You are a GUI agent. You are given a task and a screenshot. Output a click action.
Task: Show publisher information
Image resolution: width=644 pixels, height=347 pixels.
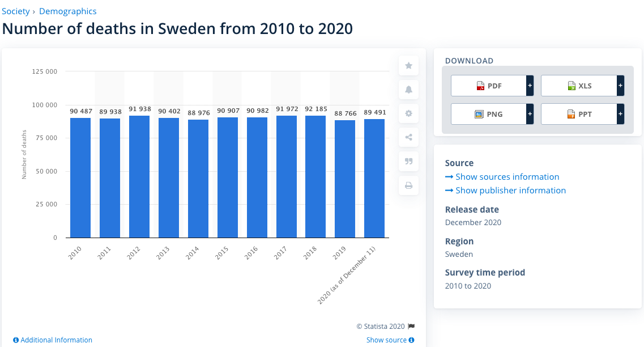point(510,191)
